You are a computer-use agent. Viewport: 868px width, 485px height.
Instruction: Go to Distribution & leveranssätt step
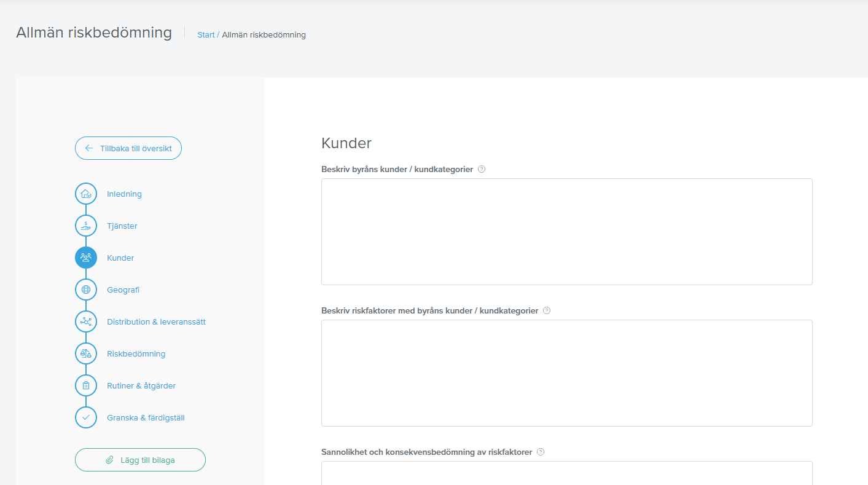point(156,321)
